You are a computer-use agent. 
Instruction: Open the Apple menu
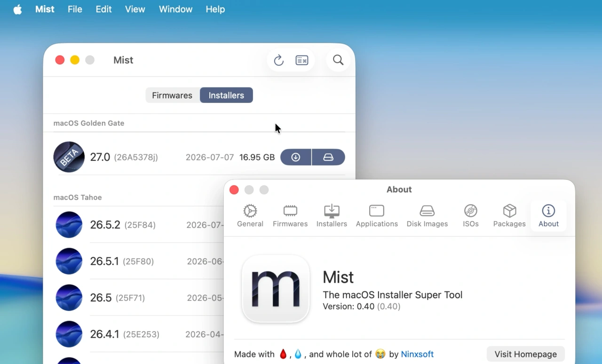17,9
